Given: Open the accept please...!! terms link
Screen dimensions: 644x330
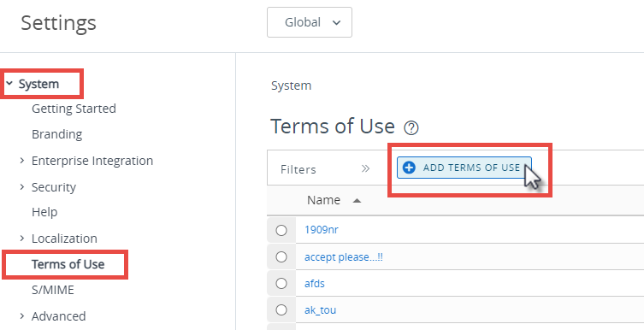Looking at the screenshot, I should tap(344, 257).
